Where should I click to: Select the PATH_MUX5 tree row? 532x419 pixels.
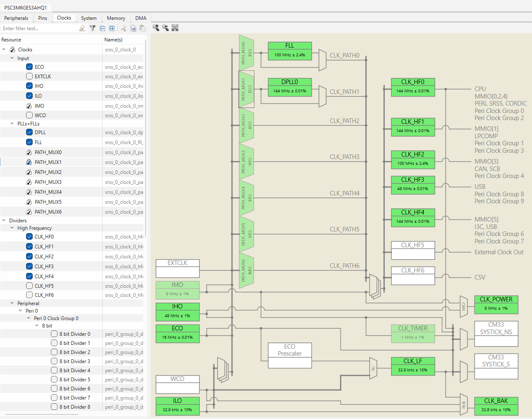72,202
